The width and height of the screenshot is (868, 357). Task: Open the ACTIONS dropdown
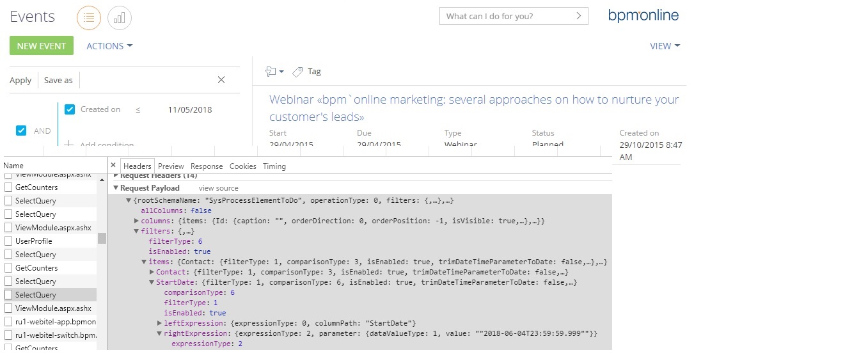click(x=109, y=46)
